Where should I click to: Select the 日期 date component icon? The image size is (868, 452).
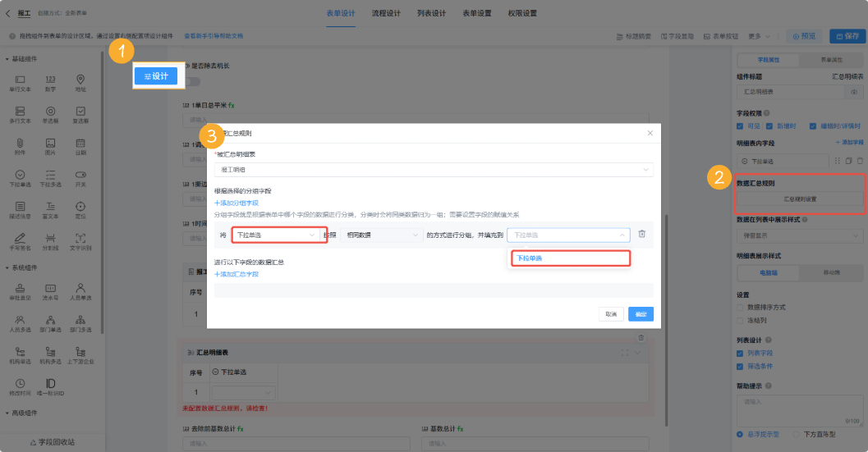coord(80,143)
